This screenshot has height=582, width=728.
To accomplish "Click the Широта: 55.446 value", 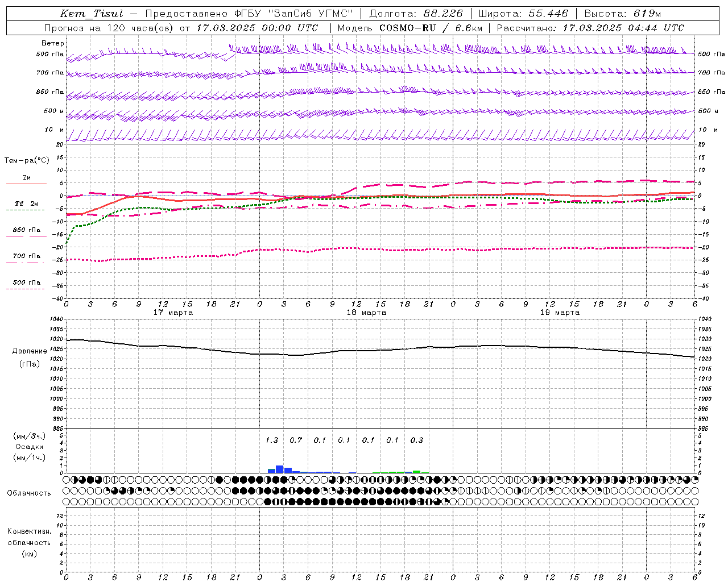I will click(x=523, y=14).
